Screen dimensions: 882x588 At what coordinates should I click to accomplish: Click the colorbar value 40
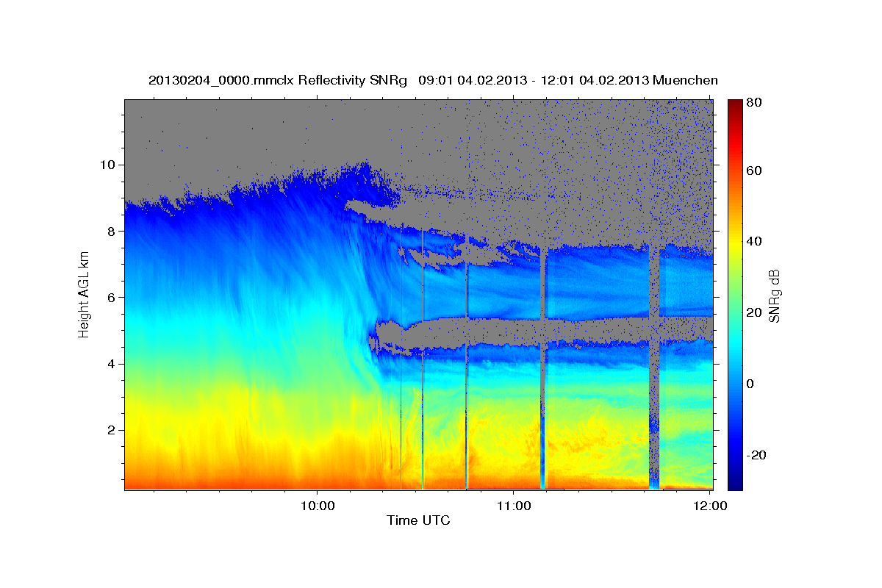coord(753,241)
